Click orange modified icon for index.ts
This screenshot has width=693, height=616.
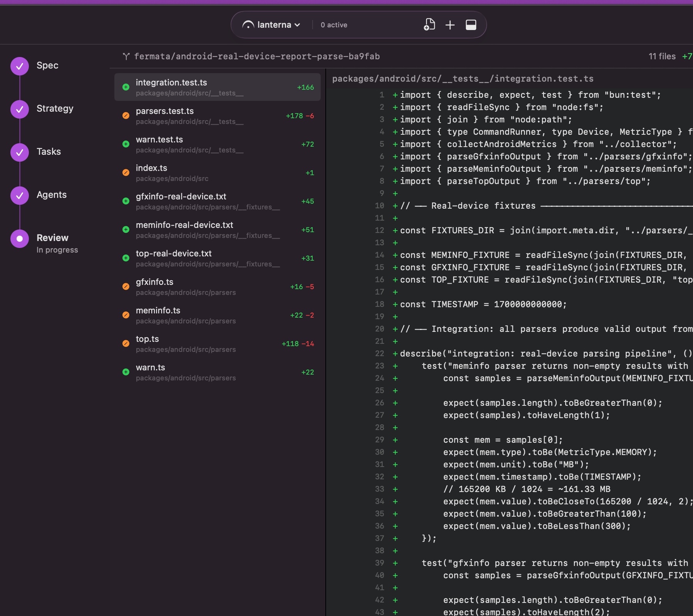coord(126,172)
